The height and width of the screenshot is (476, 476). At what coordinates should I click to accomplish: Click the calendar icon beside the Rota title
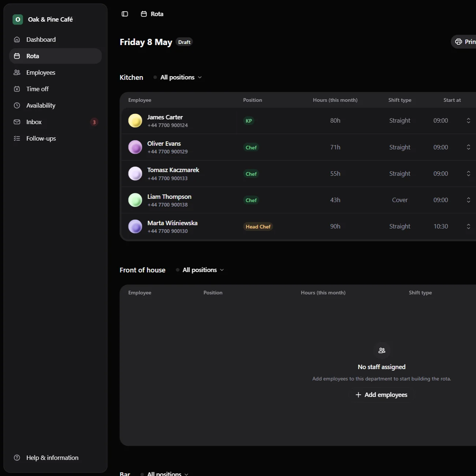pos(144,14)
